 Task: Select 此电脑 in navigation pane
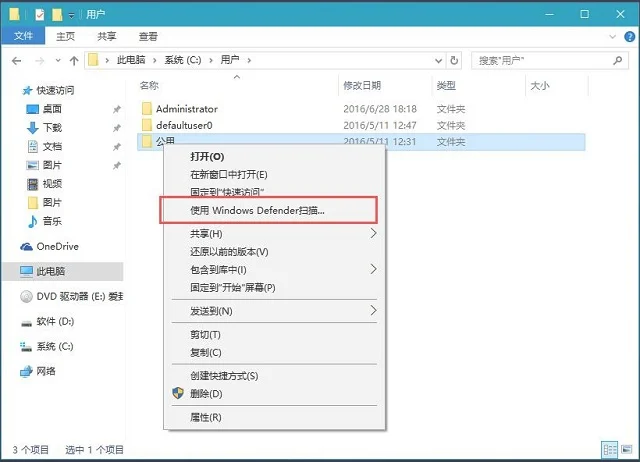(x=51, y=271)
